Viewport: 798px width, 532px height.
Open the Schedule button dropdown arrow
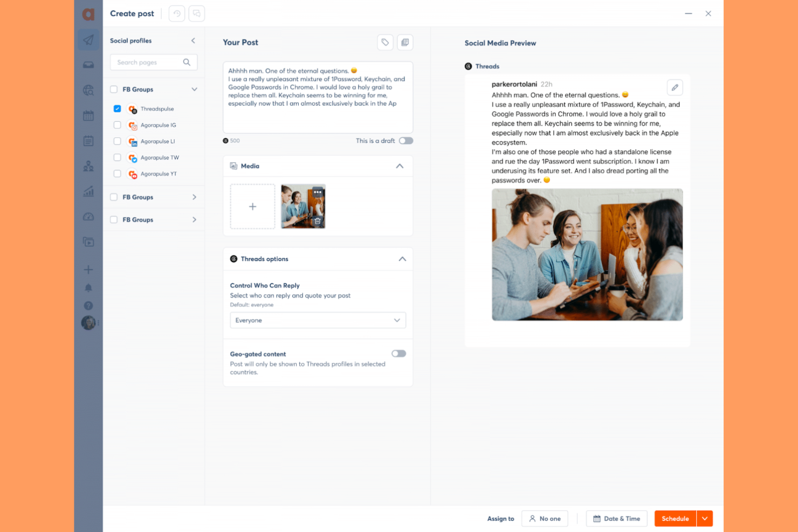tap(705, 518)
